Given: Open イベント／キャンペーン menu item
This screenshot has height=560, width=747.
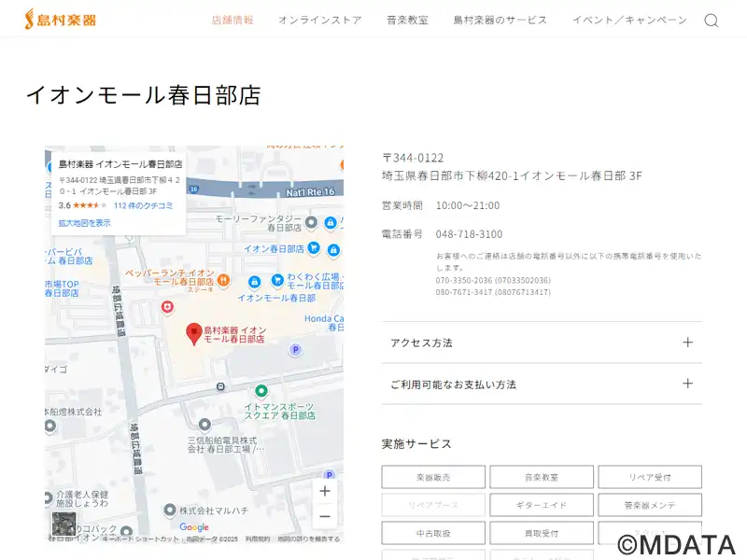Looking at the screenshot, I should [x=629, y=20].
